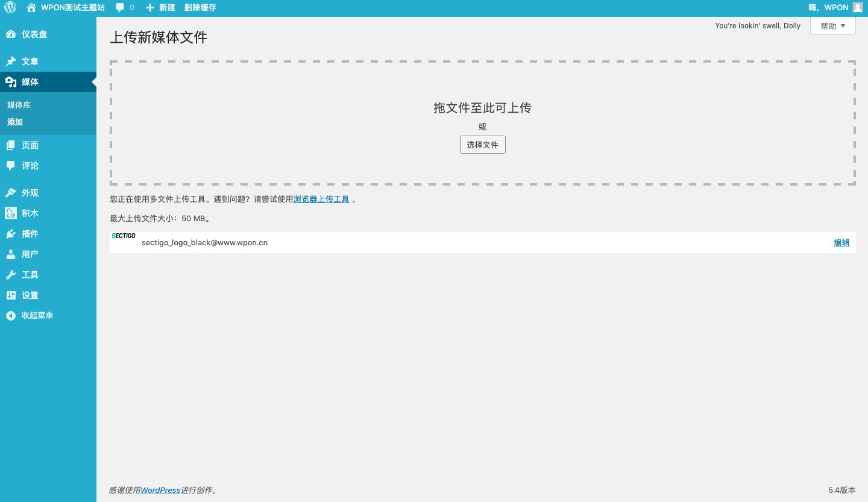Viewport: 868px width, 502px height.
Task: Open 插件 menu item
Action: pyautogui.click(x=48, y=234)
